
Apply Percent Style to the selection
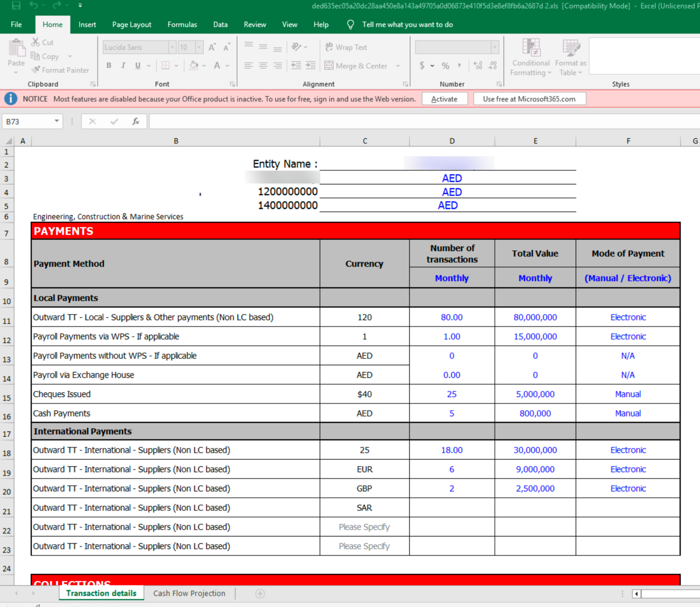445,66
